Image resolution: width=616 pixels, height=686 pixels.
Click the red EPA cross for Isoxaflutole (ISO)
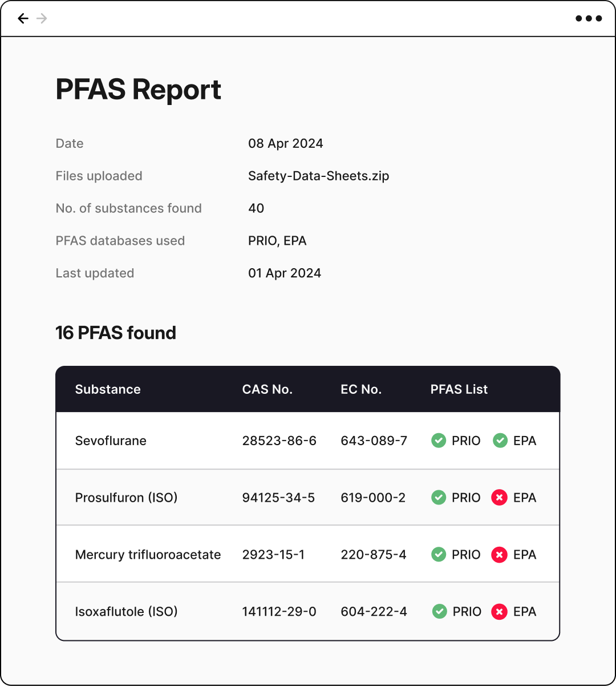pos(499,611)
